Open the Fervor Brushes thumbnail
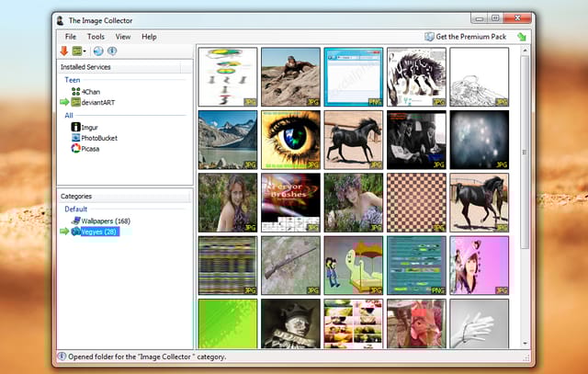The width and height of the screenshot is (588, 374). 290,202
